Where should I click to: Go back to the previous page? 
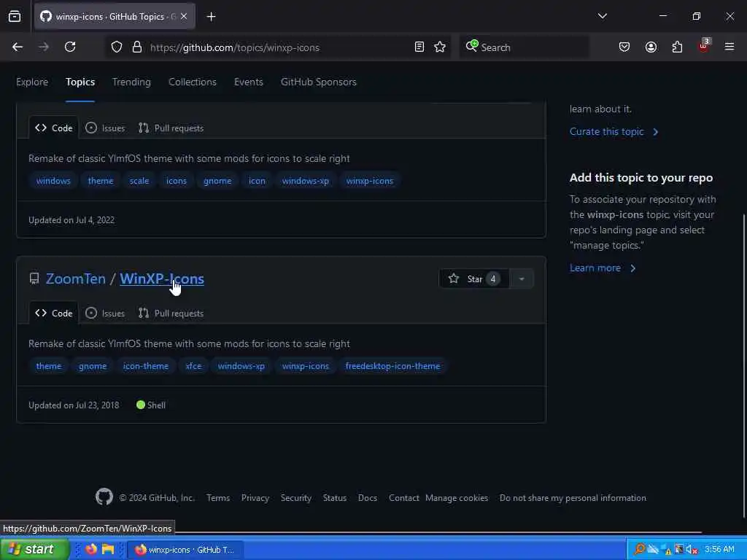(18, 47)
